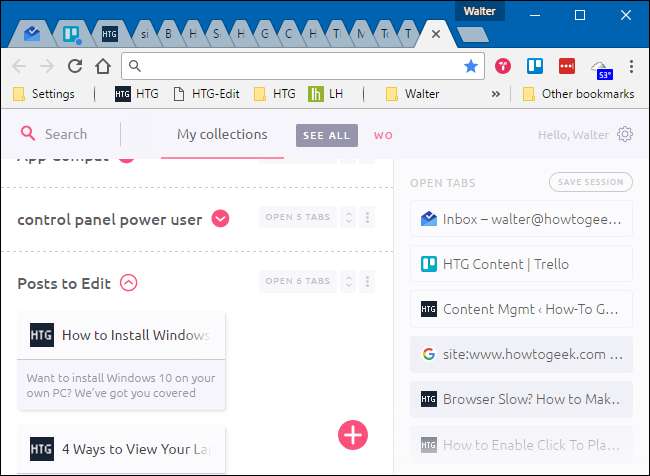The width and height of the screenshot is (650, 476).
Task: Expand the control panel power user collection
Action: 220,219
